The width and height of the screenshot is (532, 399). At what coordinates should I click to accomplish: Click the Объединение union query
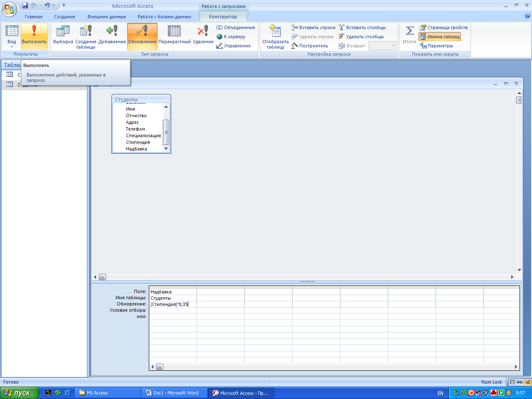(236, 27)
